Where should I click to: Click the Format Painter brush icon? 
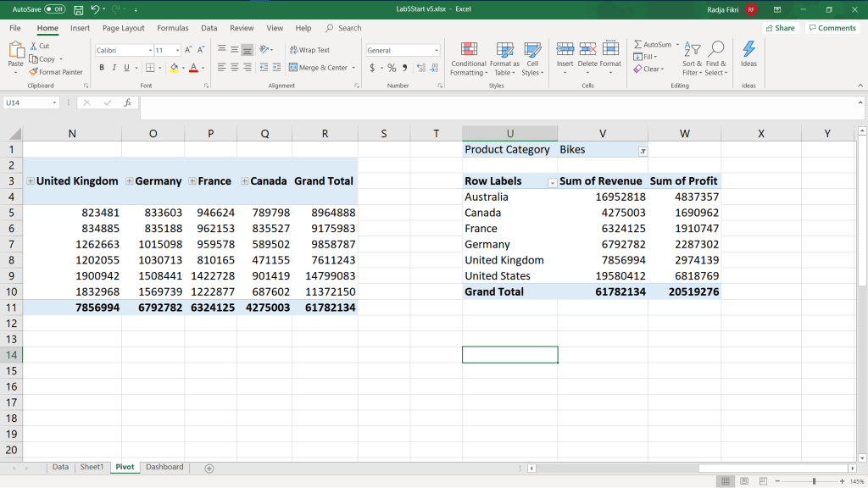(x=33, y=72)
